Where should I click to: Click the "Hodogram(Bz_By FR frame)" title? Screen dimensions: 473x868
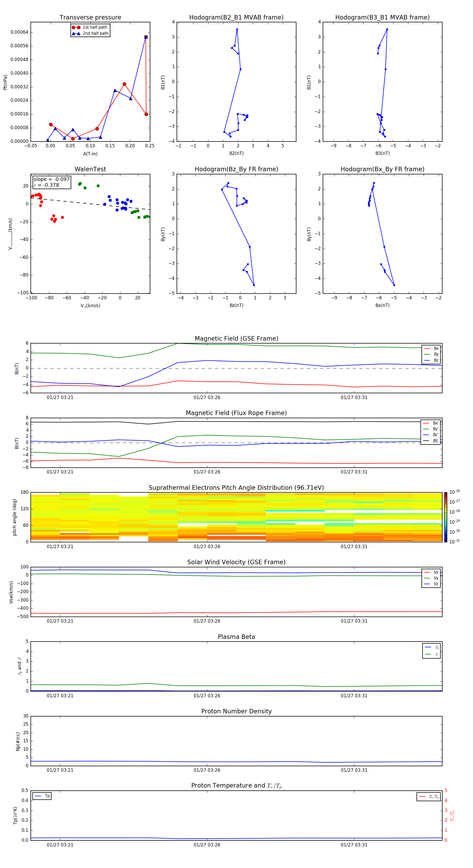[x=236, y=169]
